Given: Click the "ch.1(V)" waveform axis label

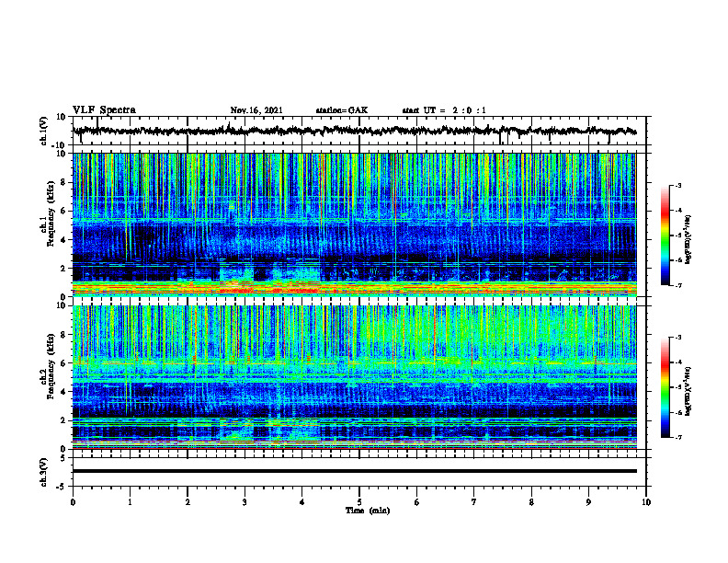Looking at the screenshot, I should click(44, 131).
